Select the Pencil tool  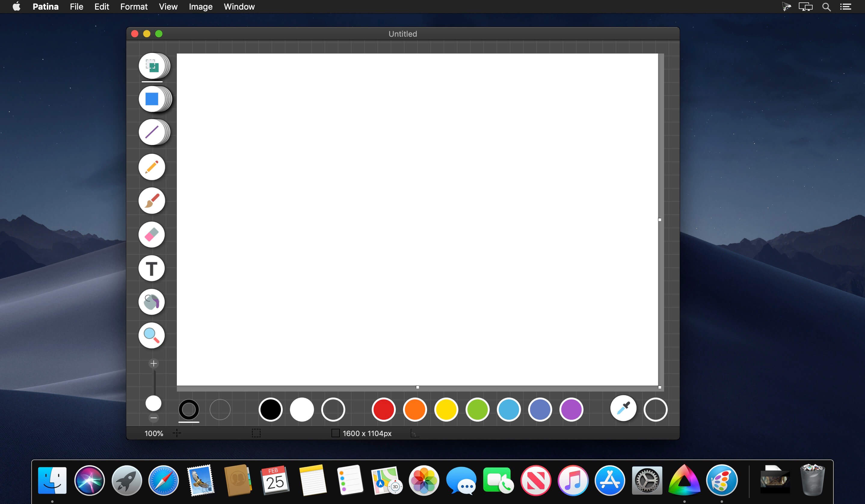(152, 167)
